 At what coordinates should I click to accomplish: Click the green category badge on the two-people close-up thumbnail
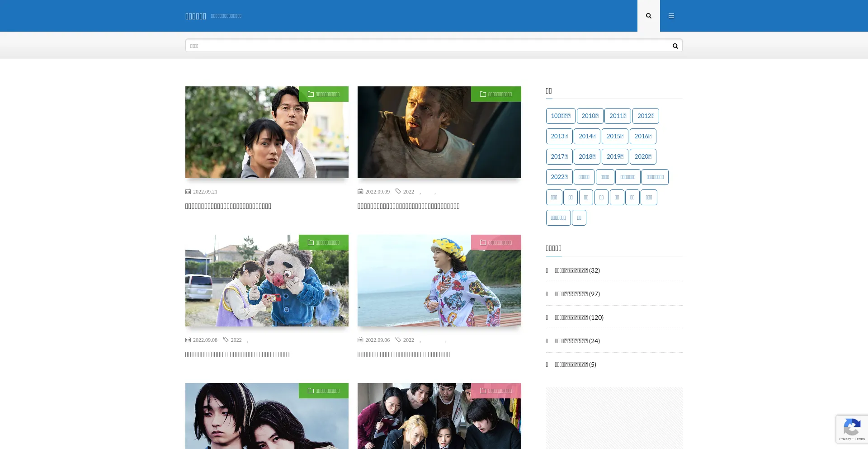324,391
